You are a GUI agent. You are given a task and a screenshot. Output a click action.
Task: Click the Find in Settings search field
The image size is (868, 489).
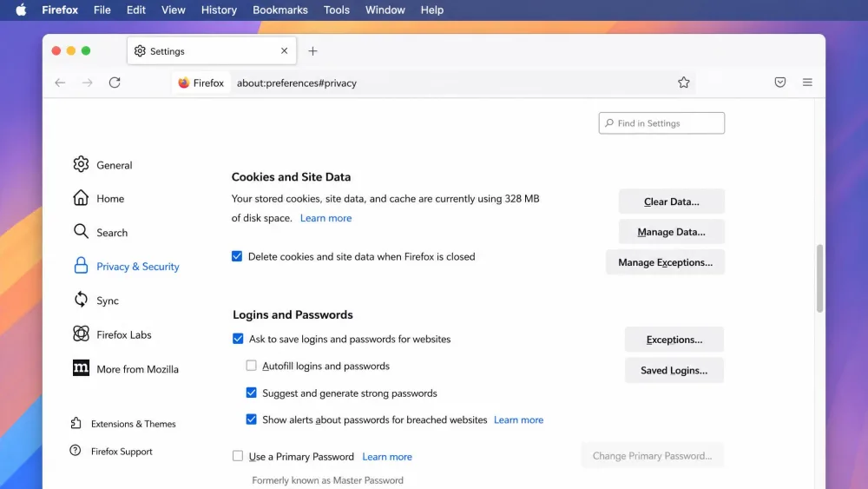(661, 123)
